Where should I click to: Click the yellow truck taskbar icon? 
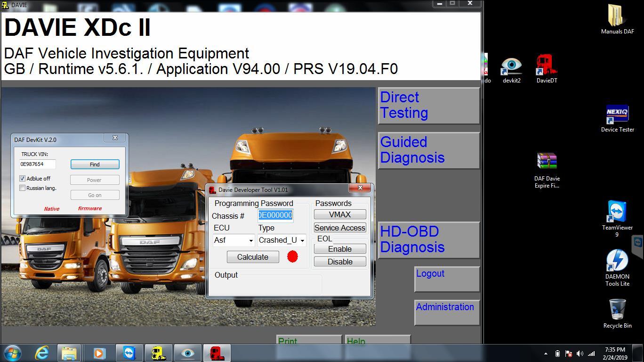tap(158, 353)
